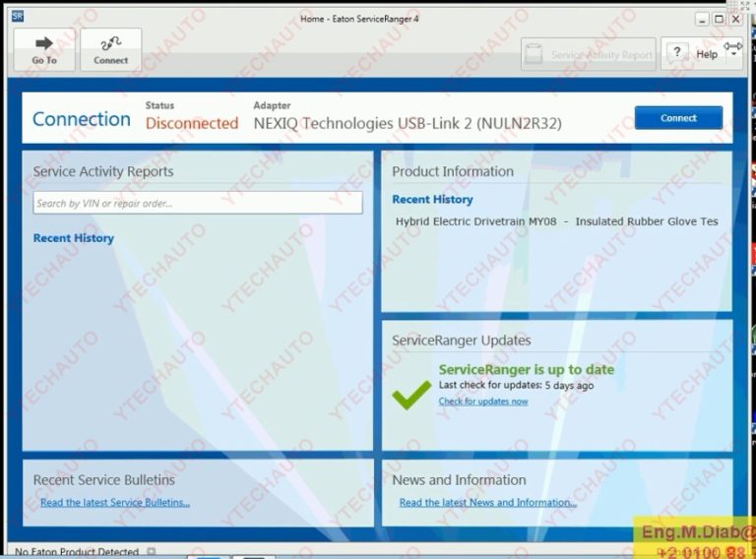Open Read the latest News and Information link
Screen dimensions: 756x559
tap(488, 503)
